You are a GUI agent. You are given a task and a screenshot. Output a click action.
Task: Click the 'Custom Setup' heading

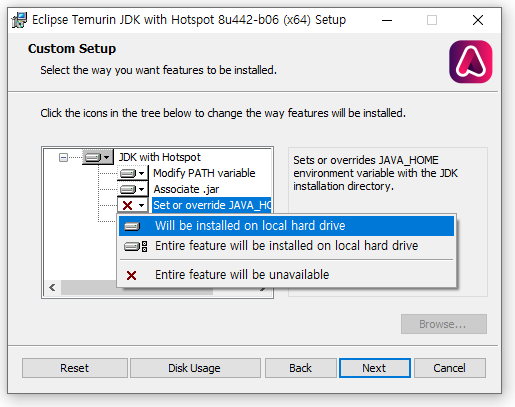click(x=72, y=49)
